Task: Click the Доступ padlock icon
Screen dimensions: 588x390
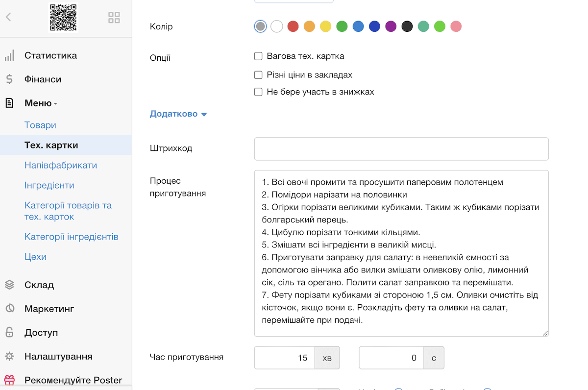Action: pyautogui.click(x=9, y=332)
